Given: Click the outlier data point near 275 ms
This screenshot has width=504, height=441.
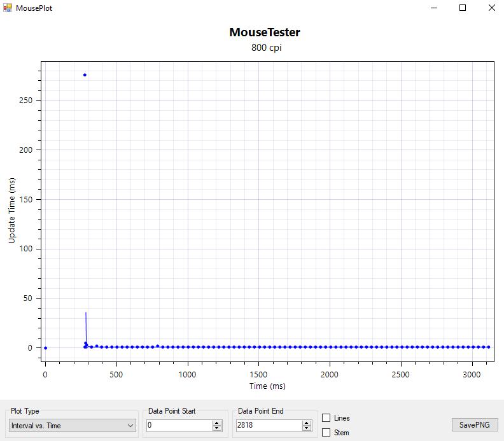Looking at the screenshot, I should coord(85,75).
